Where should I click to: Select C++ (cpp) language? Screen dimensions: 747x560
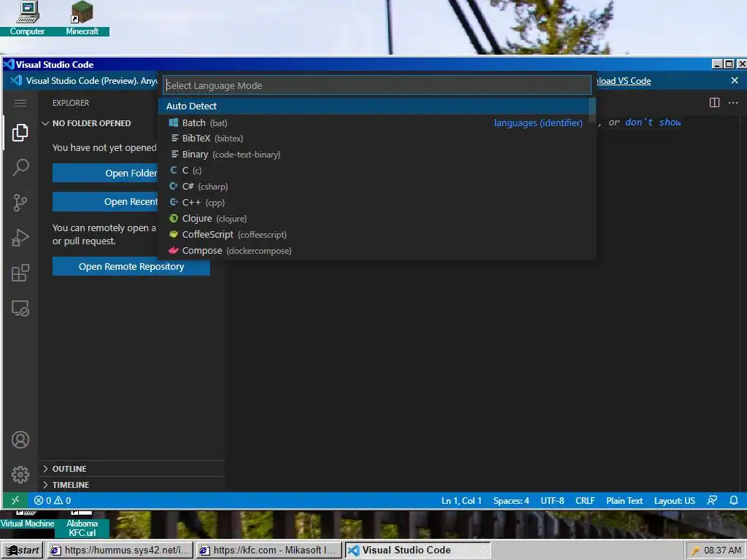[x=374, y=203]
